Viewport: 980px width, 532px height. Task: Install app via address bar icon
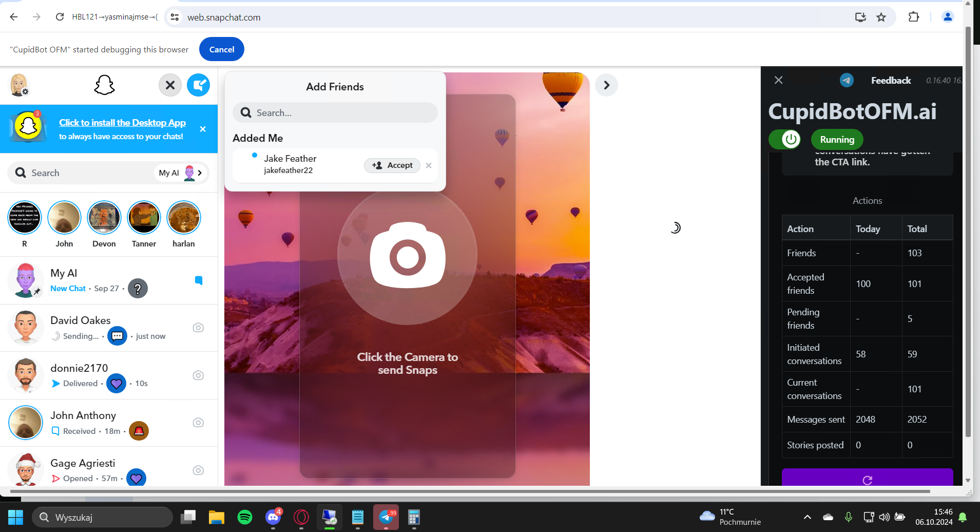click(x=860, y=17)
